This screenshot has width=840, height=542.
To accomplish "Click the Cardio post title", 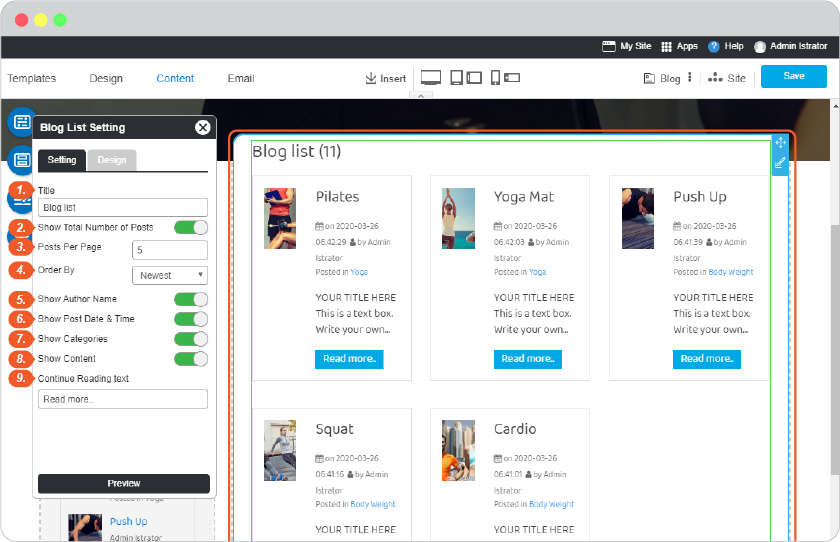I will (515, 429).
